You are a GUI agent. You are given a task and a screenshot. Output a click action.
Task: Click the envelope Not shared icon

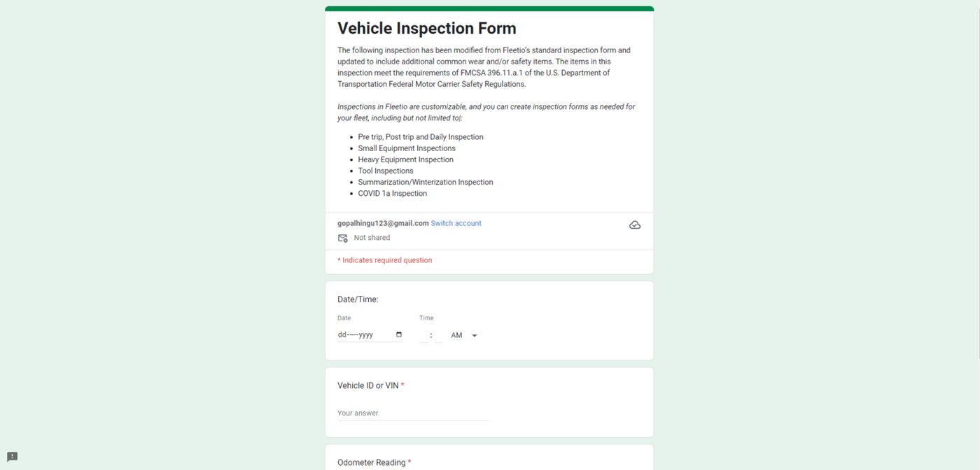(x=343, y=238)
